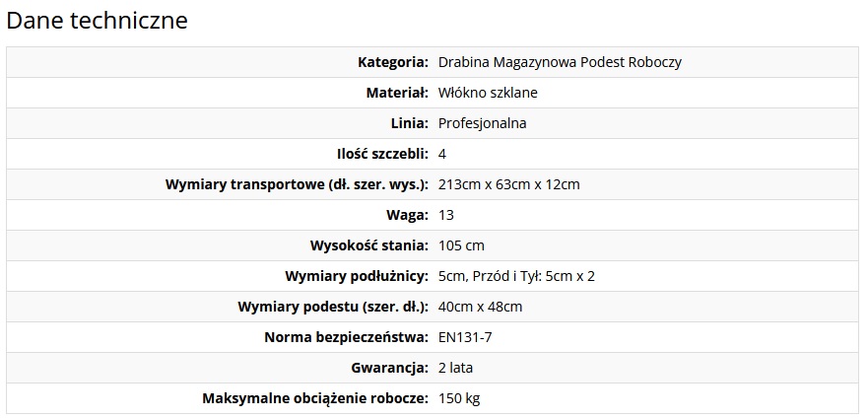Select the 'Profesjonalna' value text
The height and width of the screenshot is (418, 868).
pos(482,123)
